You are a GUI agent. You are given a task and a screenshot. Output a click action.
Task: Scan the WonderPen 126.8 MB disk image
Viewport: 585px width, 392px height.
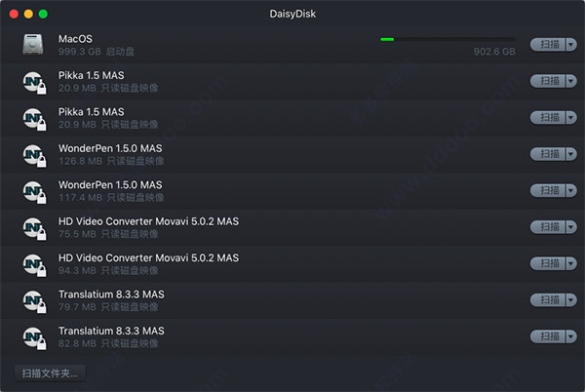pos(548,154)
